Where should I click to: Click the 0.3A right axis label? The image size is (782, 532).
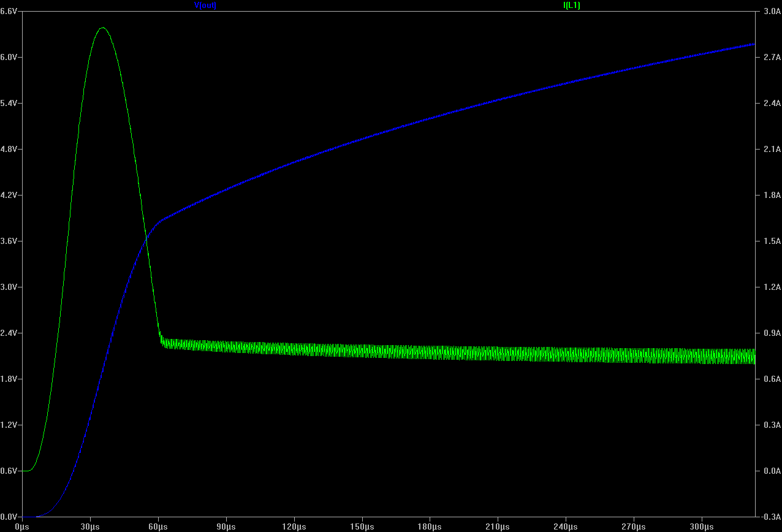(772, 425)
